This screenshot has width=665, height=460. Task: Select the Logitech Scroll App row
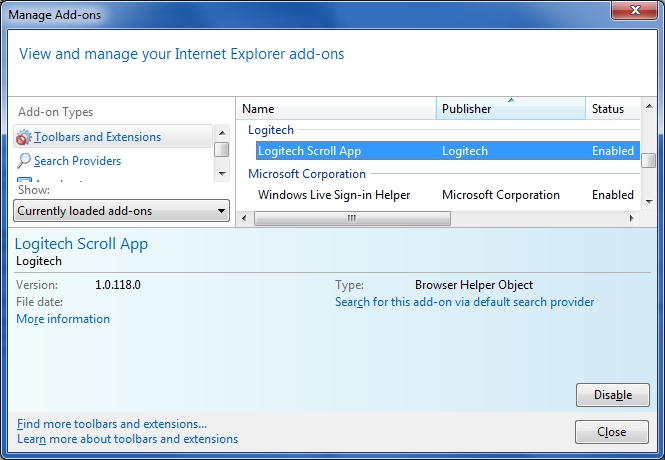click(447, 151)
